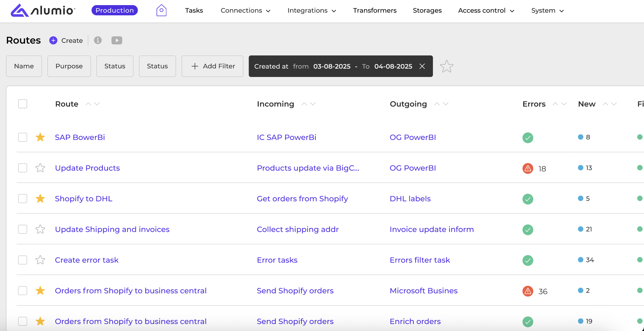Open the Integrations dropdown menu
644x331 pixels.
311,10
